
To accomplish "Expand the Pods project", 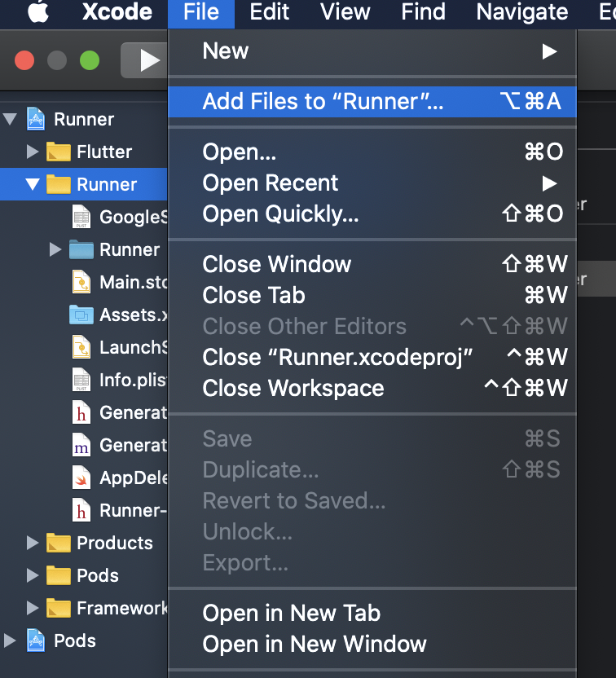I will (10, 641).
